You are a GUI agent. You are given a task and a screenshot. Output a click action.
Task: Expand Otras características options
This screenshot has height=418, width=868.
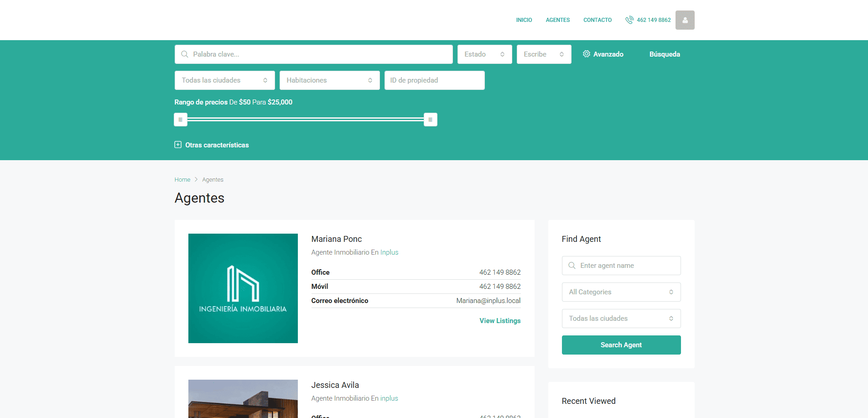click(217, 145)
